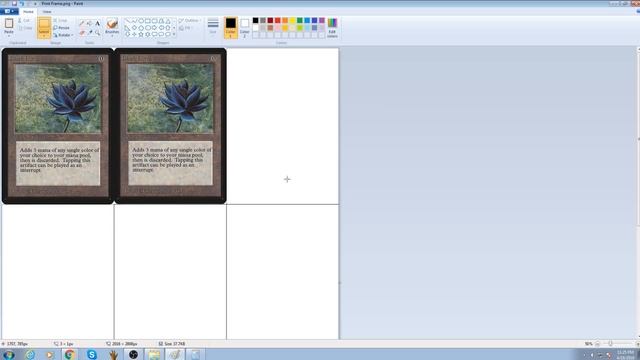Open the line Size dropdown

(x=213, y=26)
